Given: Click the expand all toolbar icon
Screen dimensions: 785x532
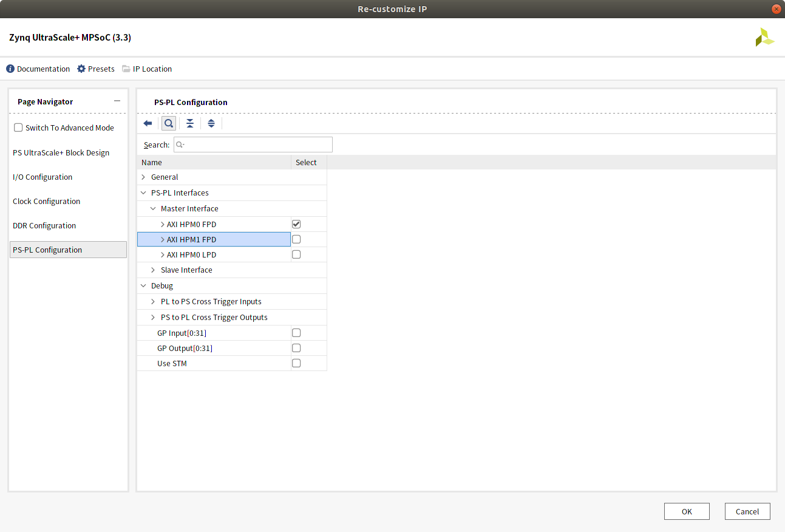Looking at the screenshot, I should (x=211, y=123).
